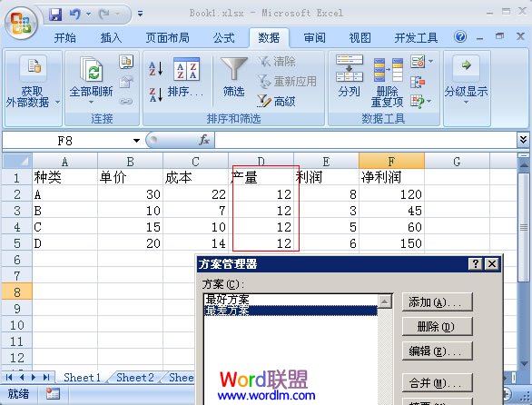Click cell with value 30 in 单价 column
The height and width of the screenshot is (405, 532).
[x=130, y=194]
